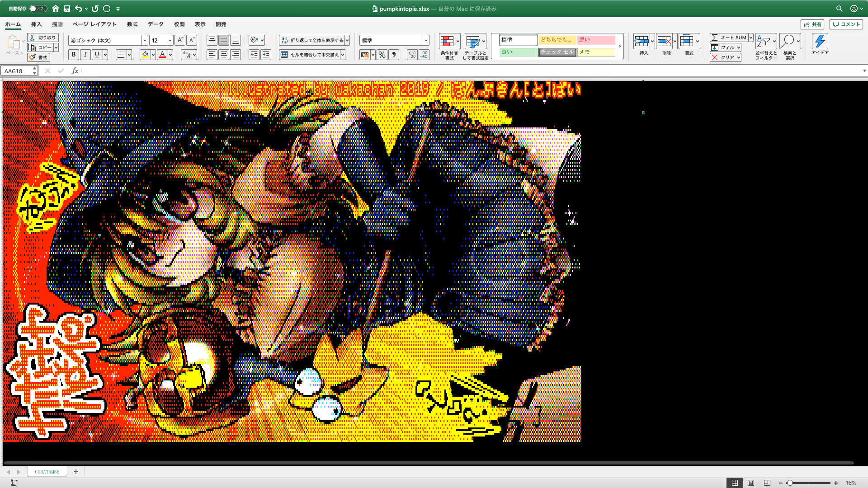Apply the Bad cell style swatch

tap(596, 40)
